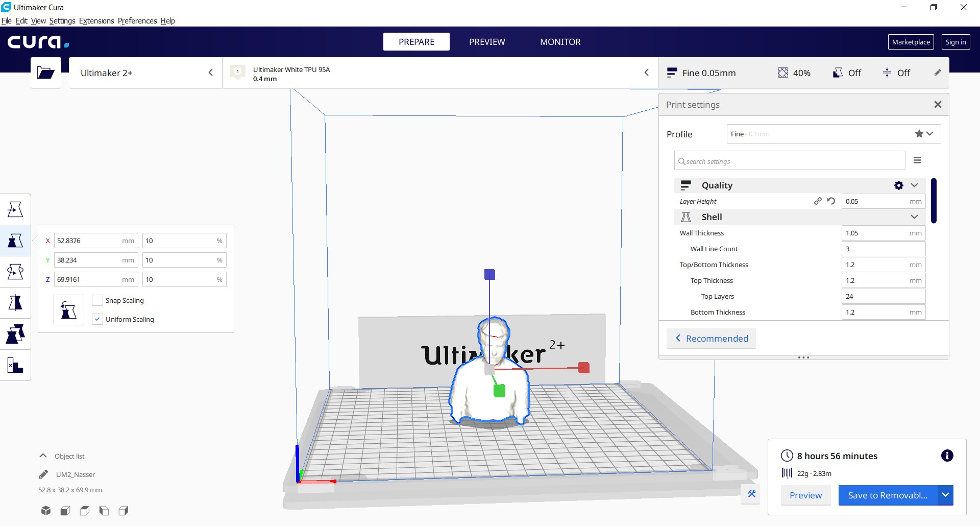Screen dimensions: 980x526
Task: Open the View menu
Action: click(38, 21)
